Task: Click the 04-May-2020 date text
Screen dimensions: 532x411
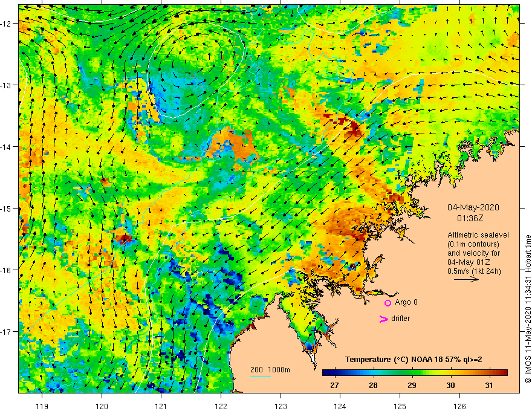Action: pos(473,207)
